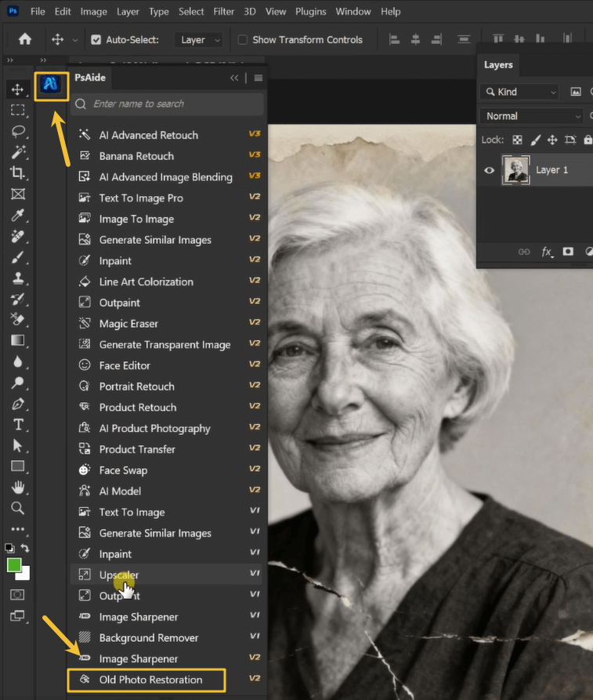Expand the toolbar double-arrow

(10, 60)
